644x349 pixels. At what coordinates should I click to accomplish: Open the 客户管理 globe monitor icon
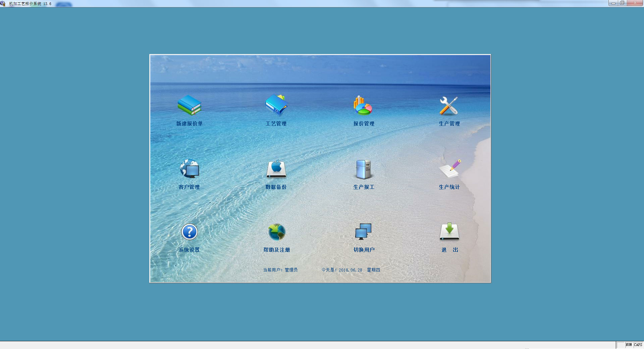[x=190, y=168]
